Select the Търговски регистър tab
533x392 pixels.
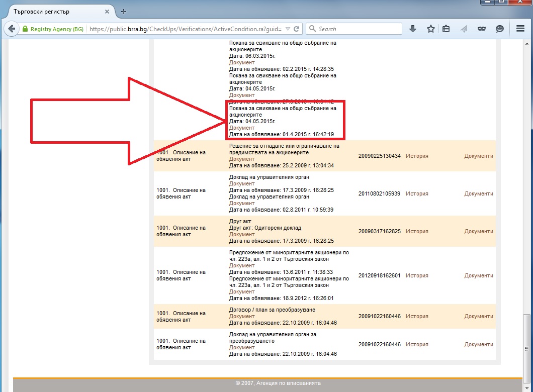click(50, 11)
